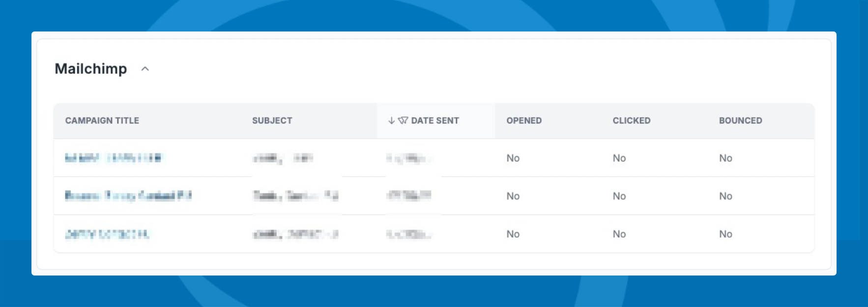Image resolution: width=868 pixels, height=307 pixels.
Task: Select the top row's Bounced value "No"
Action: [725, 158]
